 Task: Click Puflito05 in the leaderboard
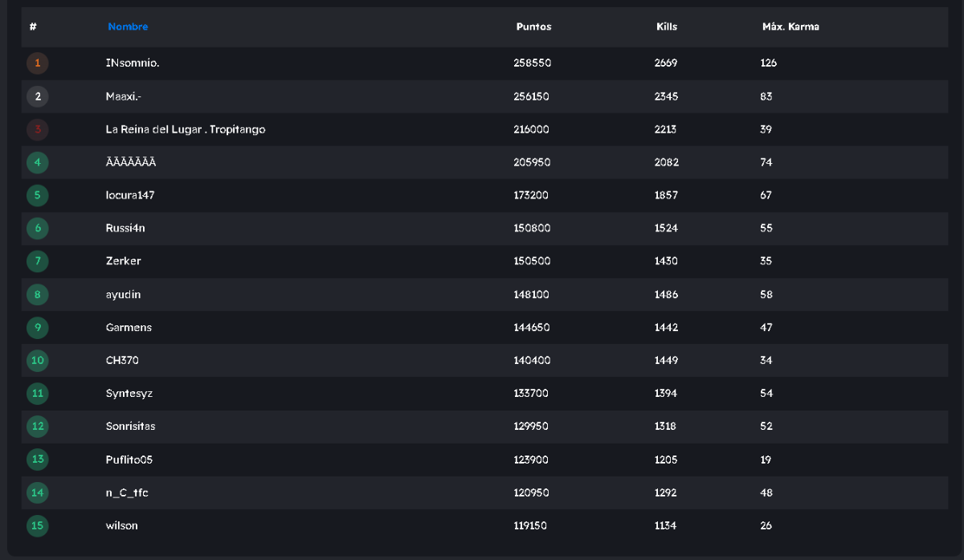click(129, 460)
